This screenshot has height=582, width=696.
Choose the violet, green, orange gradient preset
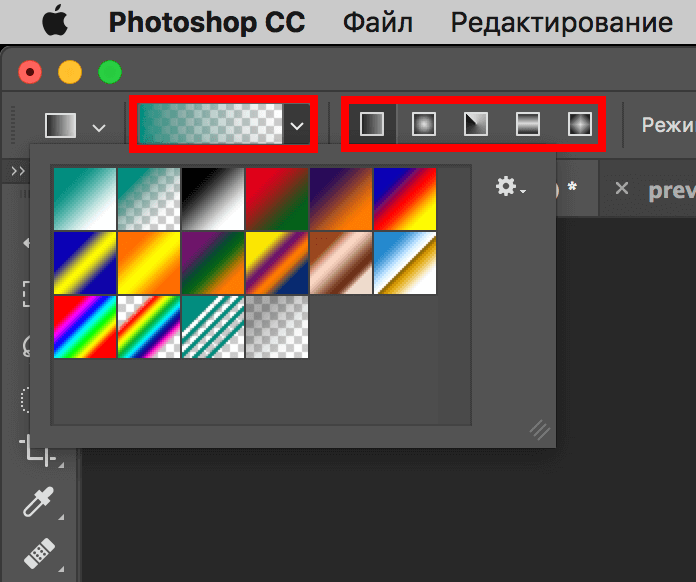(213, 263)
